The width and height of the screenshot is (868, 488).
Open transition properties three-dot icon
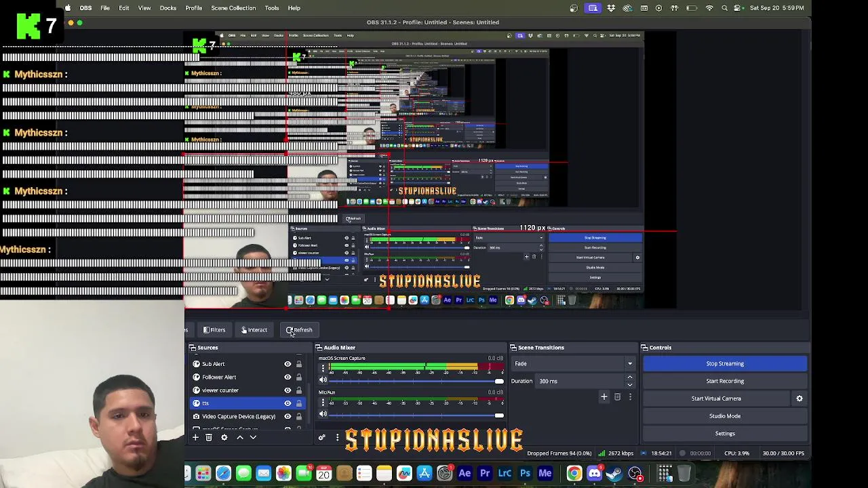[630, 396]
